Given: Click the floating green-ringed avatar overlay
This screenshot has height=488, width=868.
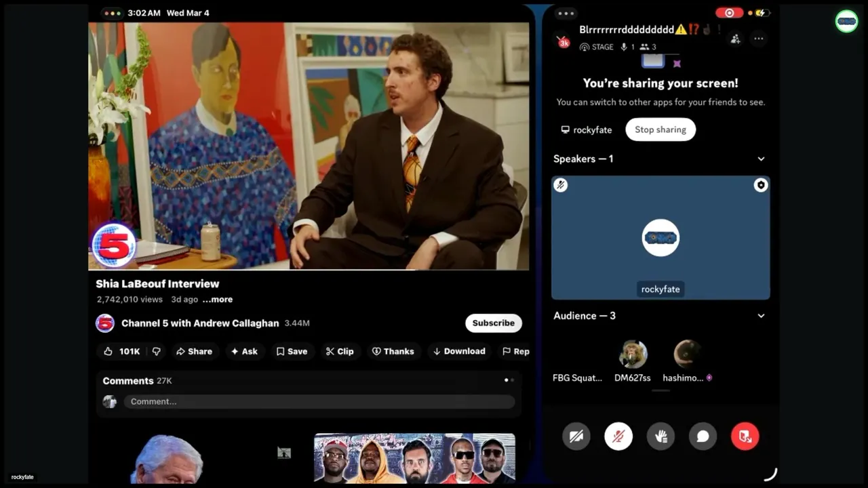Looking at the screenshot, I should point(846,21).
